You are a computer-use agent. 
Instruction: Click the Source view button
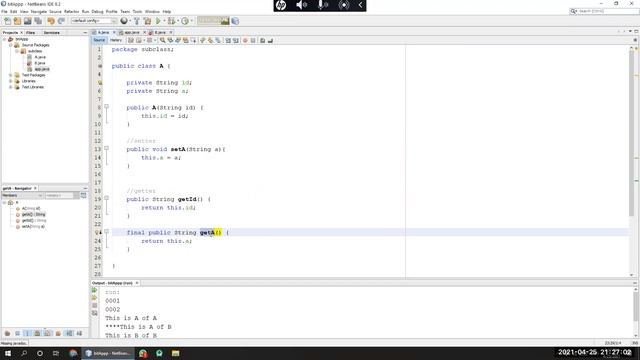click(x=99, y=40)
